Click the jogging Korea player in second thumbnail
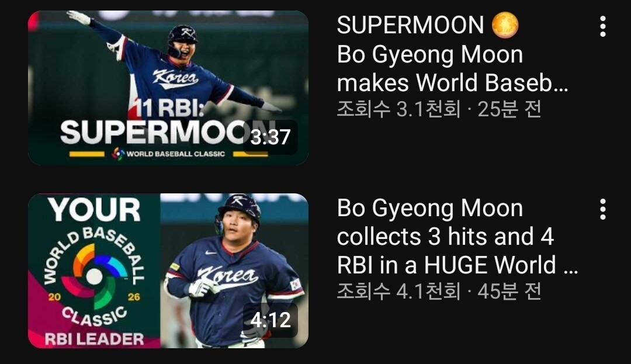Viewport: 631px width, 364px height. (233, 273)
